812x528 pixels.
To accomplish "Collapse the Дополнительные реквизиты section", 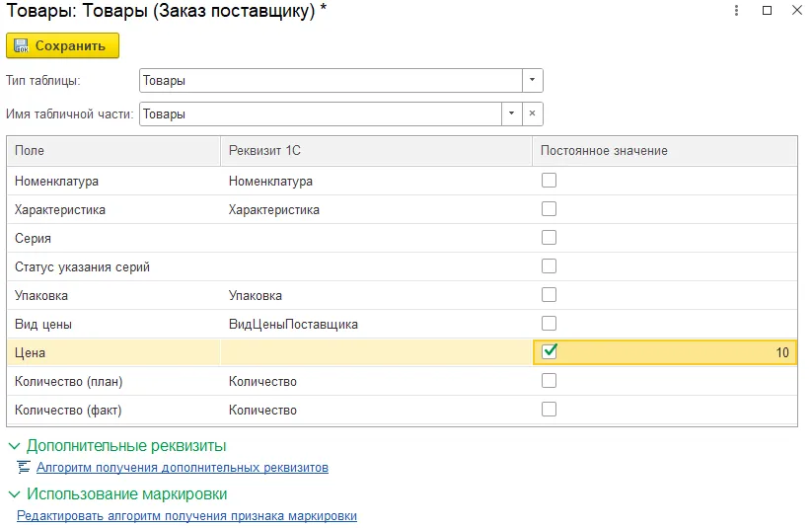I will pos(14,446).
